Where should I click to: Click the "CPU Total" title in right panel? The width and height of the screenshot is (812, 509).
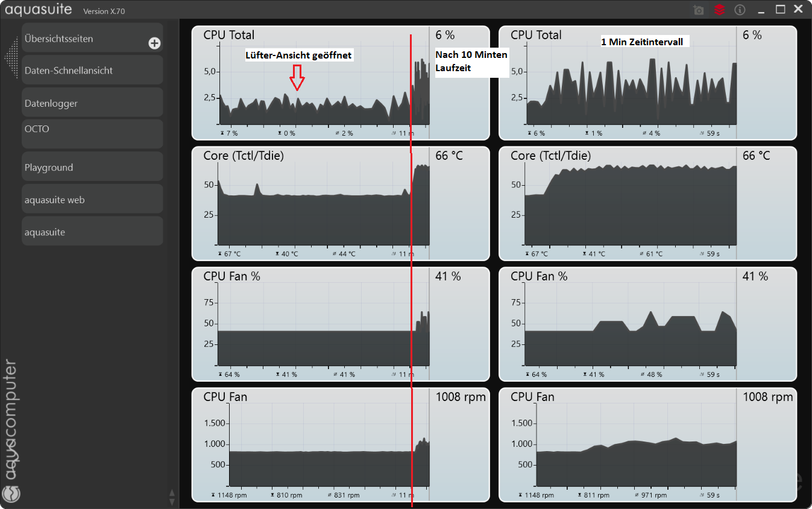pyautogui.click(x=536, y=35)
